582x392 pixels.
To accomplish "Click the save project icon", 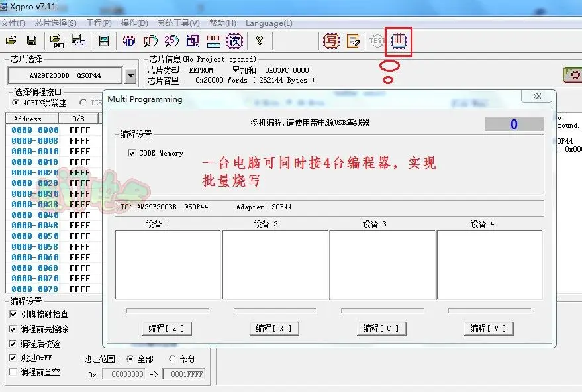I will pos(78,40).
